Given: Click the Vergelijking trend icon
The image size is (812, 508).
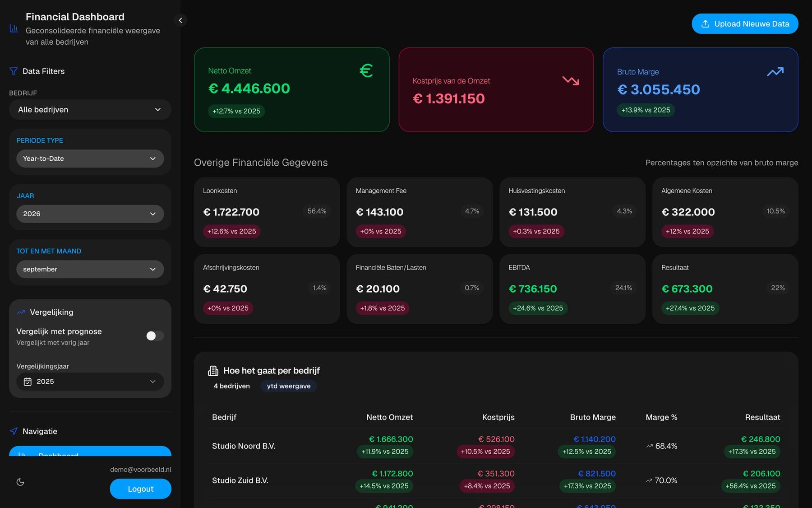Looking at the screenshot, I should click(x=21, y=312).
